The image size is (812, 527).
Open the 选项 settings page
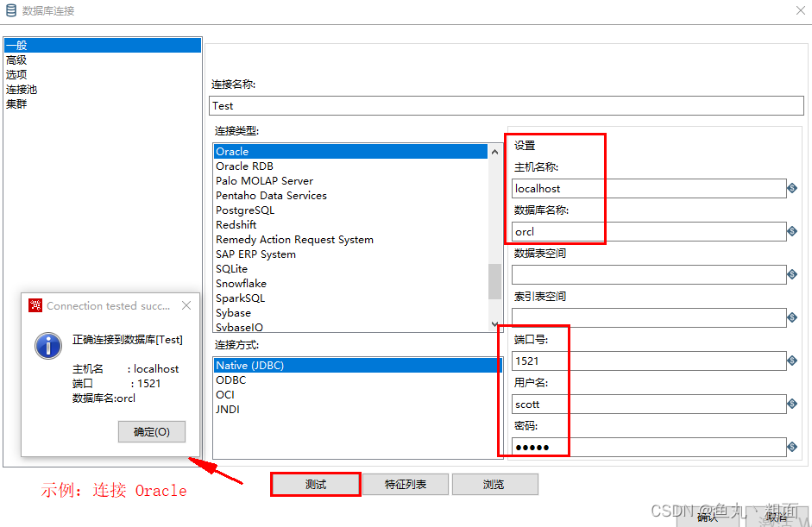(x=103, y=74)
